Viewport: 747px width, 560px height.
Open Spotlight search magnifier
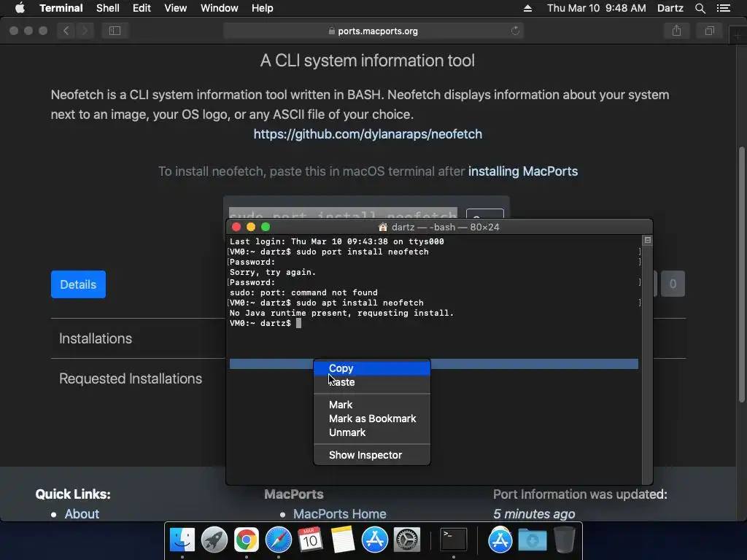(700, 8)
